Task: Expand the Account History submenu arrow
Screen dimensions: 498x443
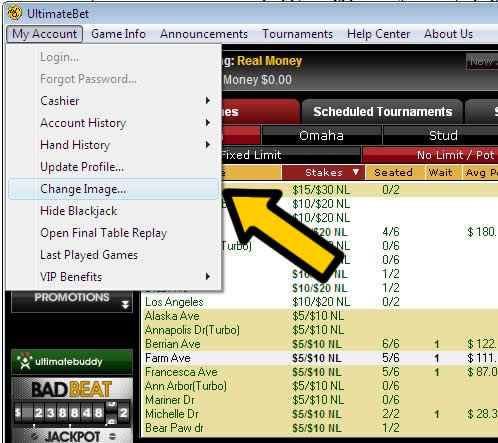Action: [x=208, y=123]
